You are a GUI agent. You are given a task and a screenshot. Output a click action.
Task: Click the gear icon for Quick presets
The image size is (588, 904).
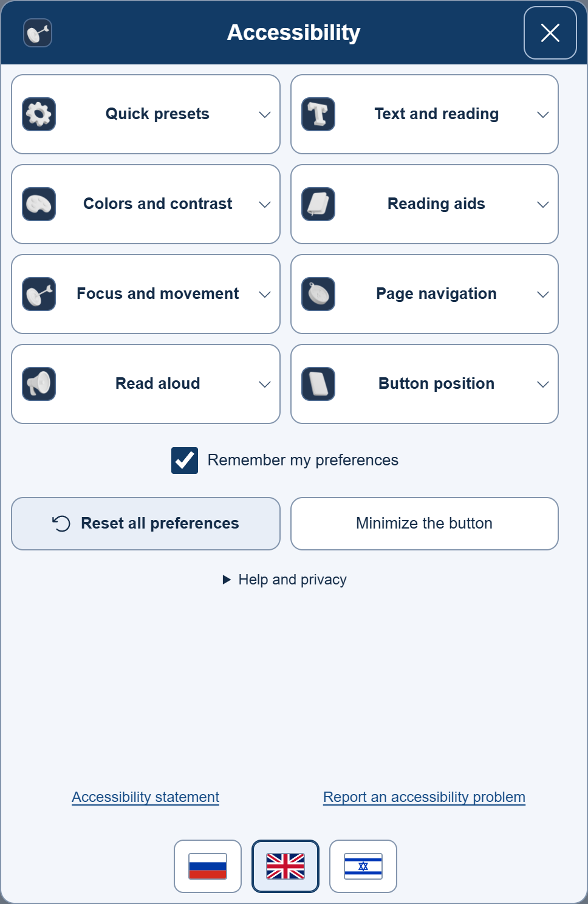tap(39, 114)
